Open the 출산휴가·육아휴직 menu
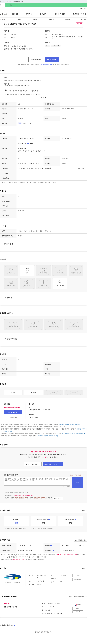 (79, 14)
